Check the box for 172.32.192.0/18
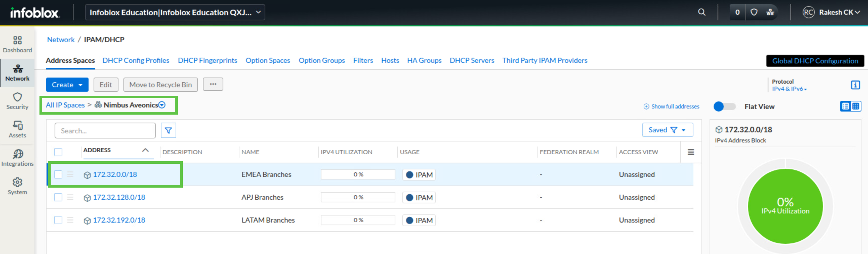The width and height of the screenshot is (868, 254). (58, 220)
